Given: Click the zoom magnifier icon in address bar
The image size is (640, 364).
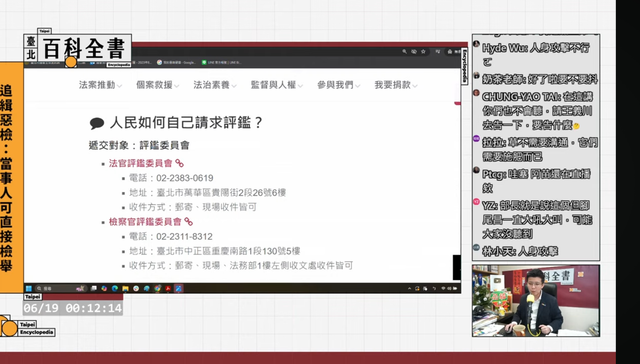Looking at the screenshot, I should tap(405, 52).
